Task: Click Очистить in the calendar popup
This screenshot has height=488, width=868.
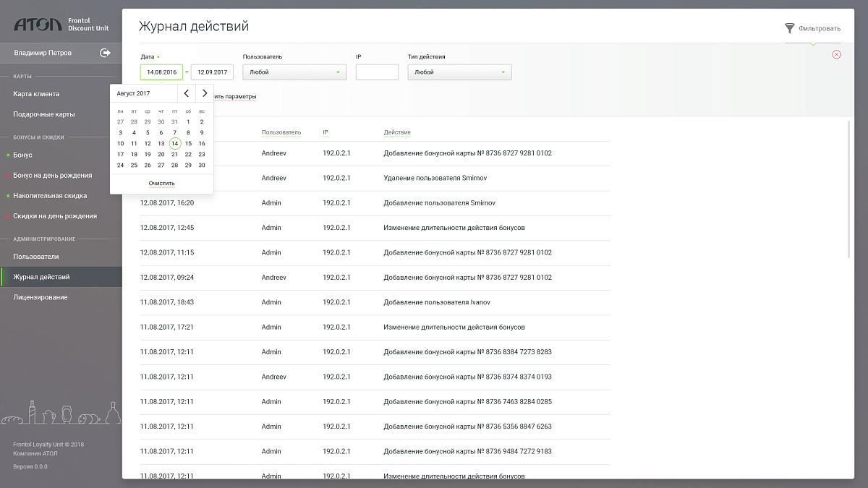Action: pyautogui.click(x=161, y=184)
